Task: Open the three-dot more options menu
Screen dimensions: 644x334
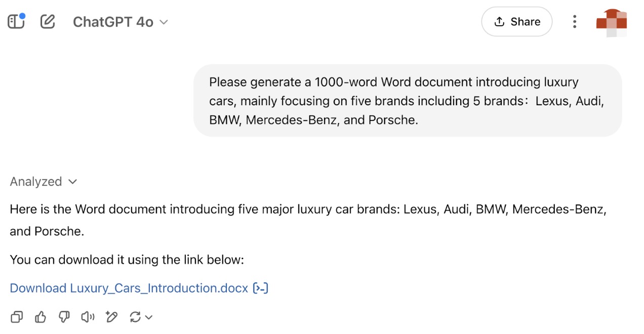Action: (574, 22)
